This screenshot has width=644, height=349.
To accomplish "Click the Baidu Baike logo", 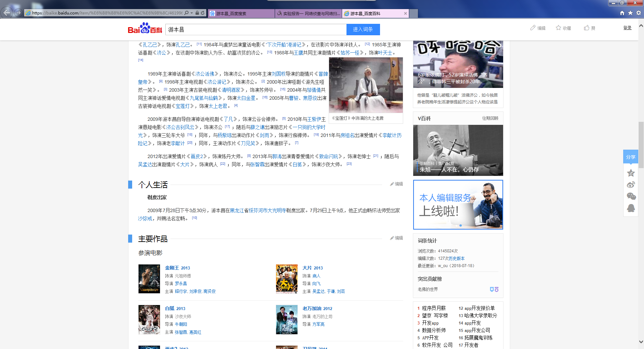I will tap(145, 29).
